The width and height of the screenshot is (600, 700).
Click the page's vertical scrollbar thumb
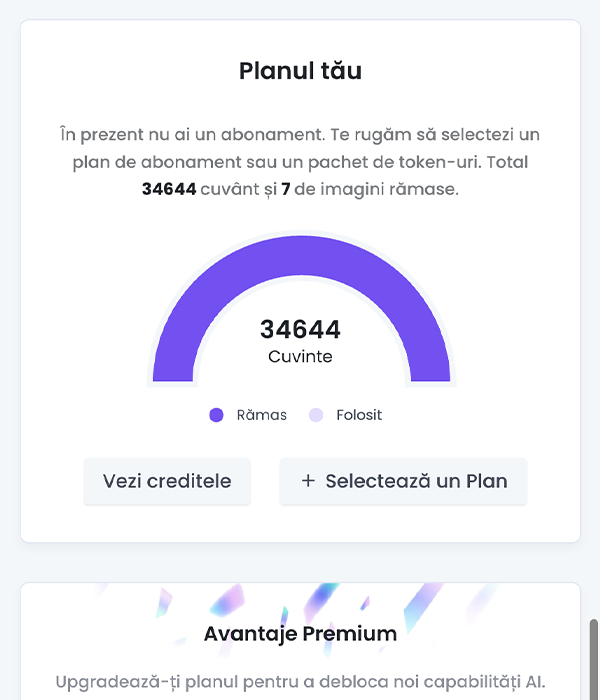594,660
